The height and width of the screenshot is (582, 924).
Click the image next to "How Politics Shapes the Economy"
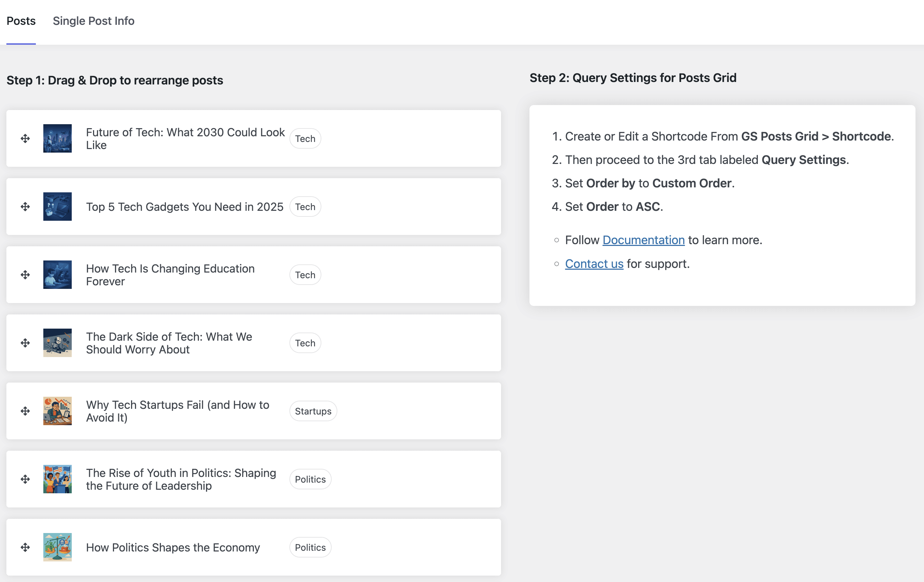click(58, 547)
